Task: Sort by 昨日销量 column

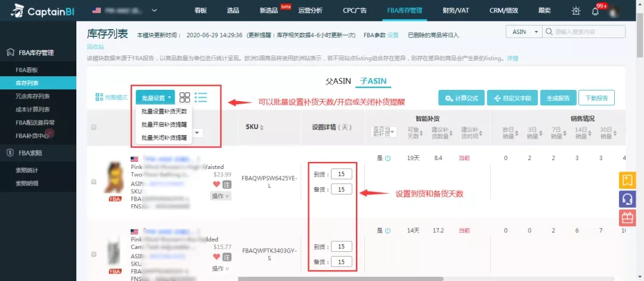Action: coord(516,133)
